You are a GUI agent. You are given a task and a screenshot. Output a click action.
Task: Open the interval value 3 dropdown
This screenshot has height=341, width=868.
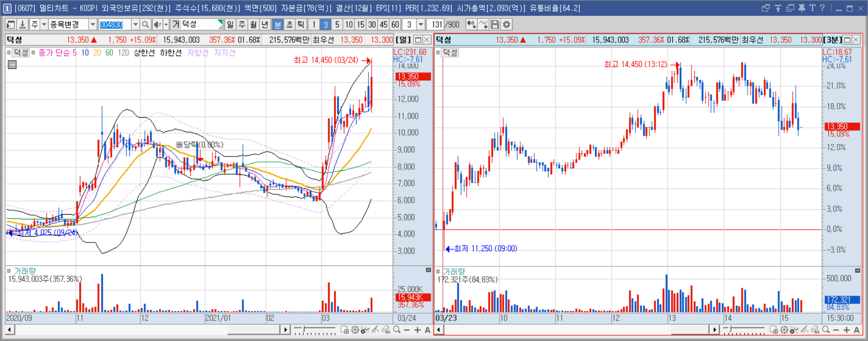(x=421, y=24)
